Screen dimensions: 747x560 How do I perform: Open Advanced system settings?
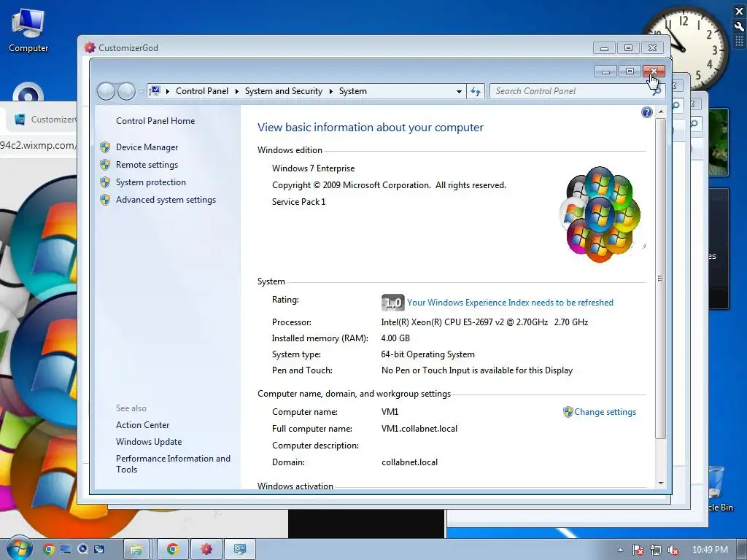166,200
